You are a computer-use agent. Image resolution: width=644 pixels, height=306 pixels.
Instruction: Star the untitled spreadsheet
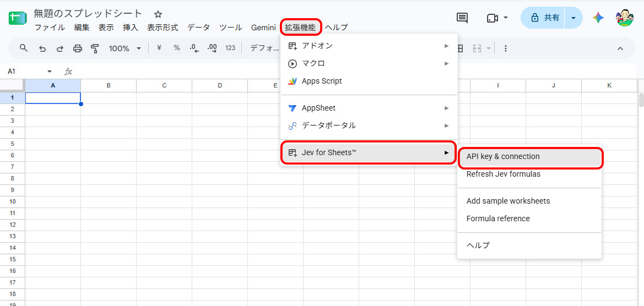[158, 14]
